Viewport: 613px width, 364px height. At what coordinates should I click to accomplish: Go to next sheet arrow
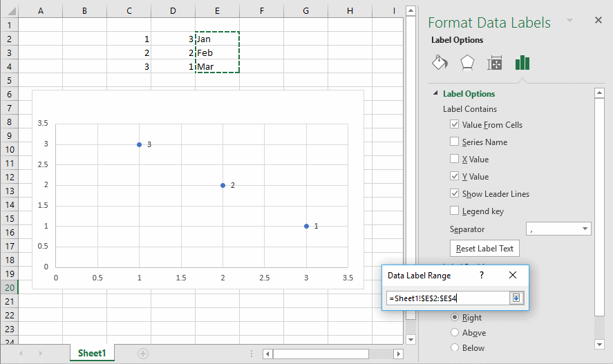click(40, 354)
